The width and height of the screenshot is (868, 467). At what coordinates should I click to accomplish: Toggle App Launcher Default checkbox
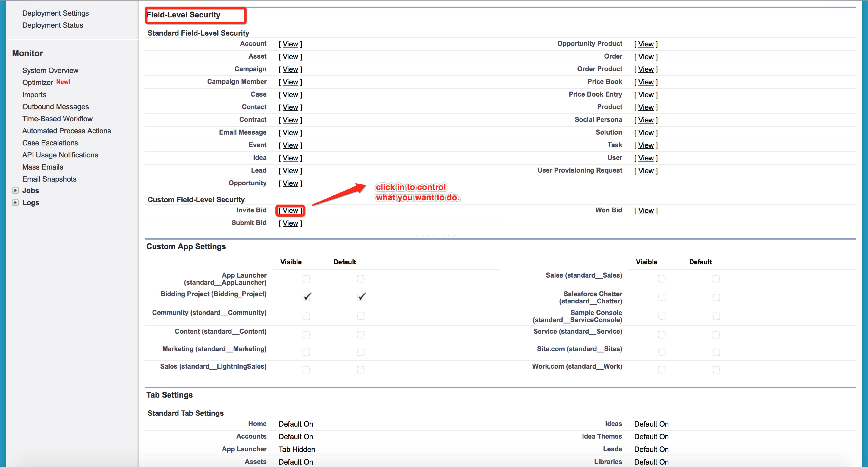pos(361,279)
